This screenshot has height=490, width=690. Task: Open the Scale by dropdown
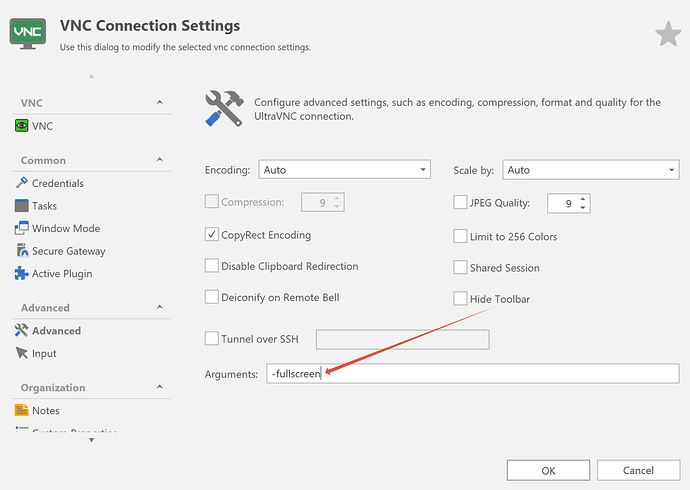pos(590,170)
